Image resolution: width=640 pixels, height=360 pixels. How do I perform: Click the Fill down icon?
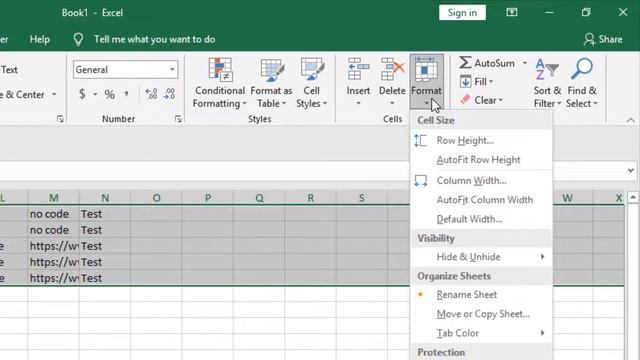(x=465, y=82)
